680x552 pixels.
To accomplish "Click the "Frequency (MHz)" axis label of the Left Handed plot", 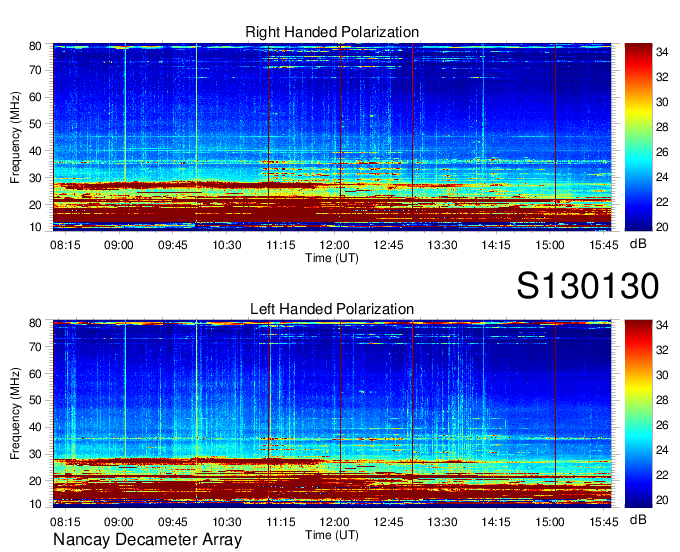I will click(15, 414).
